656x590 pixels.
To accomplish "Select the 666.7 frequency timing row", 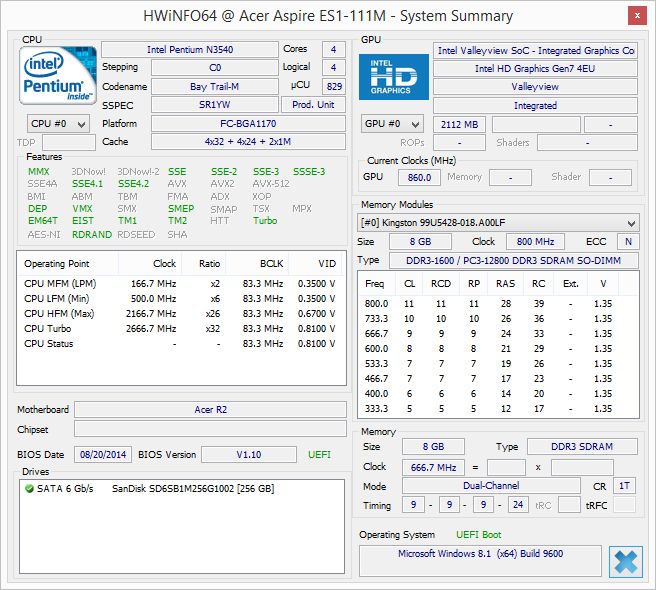I will [498, 334].
